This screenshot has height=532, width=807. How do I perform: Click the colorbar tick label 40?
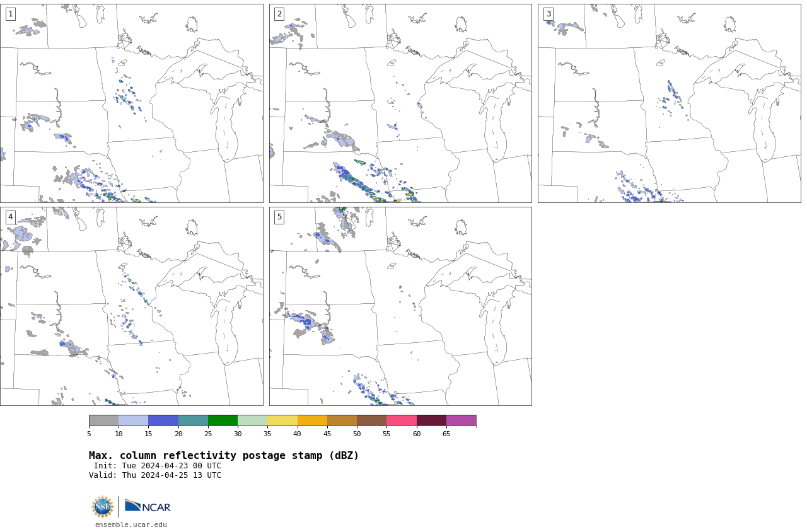(x=297, y=434)
